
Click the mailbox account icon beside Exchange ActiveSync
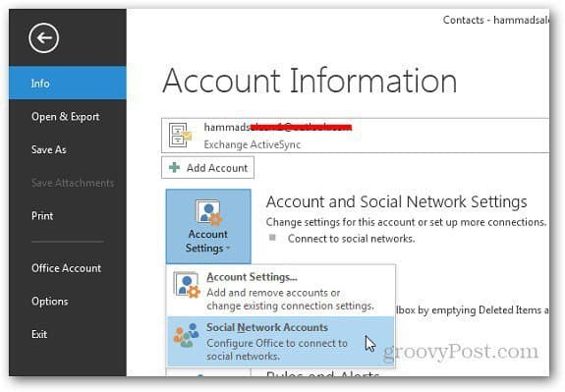pos(180,136)
